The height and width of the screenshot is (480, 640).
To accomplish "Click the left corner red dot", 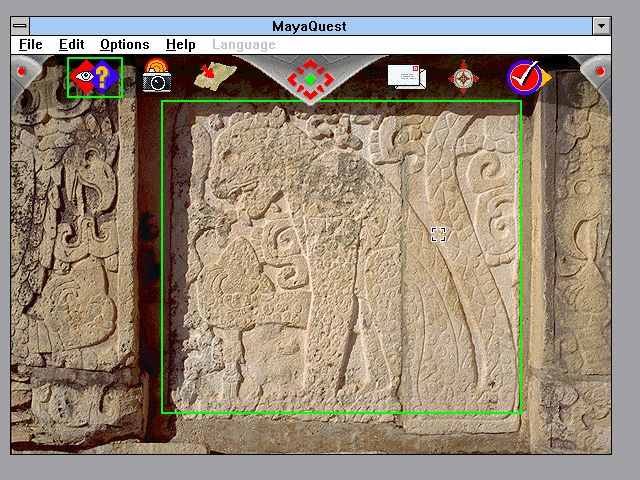I will coord(22,72).
